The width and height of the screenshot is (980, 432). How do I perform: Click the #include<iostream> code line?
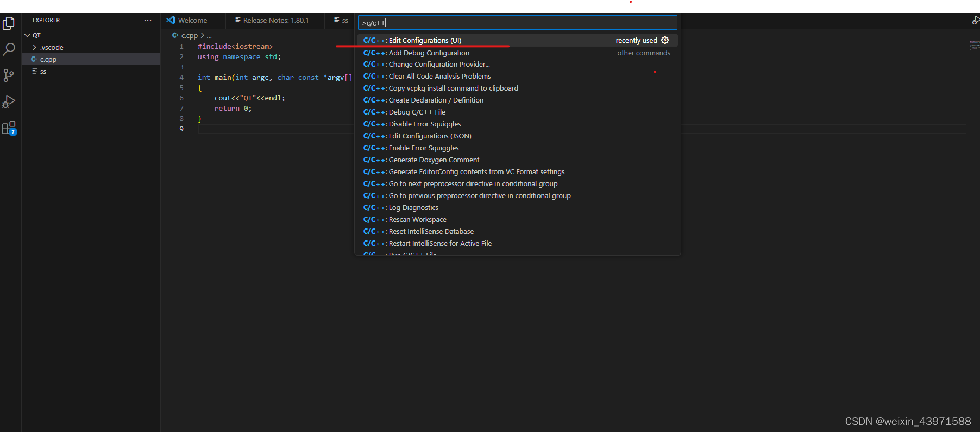tap(235, 46)
